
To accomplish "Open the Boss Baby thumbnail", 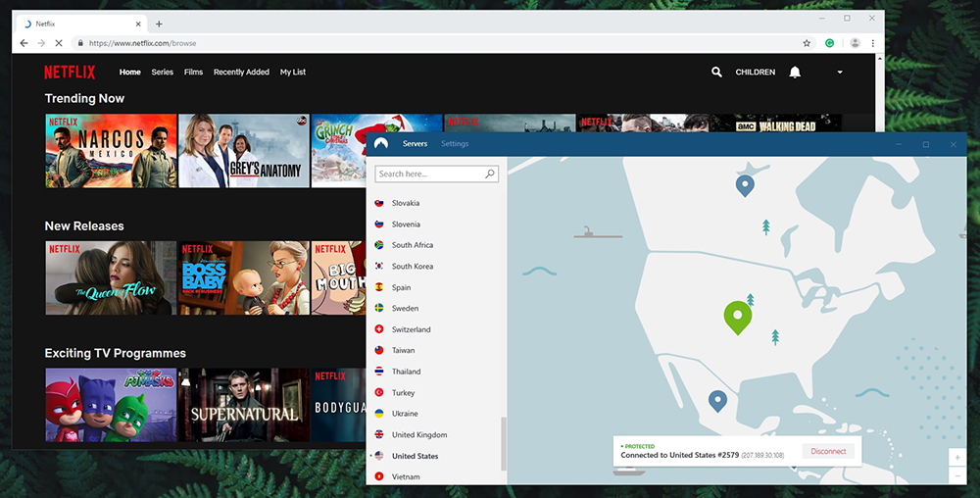I will coord(244,277).
